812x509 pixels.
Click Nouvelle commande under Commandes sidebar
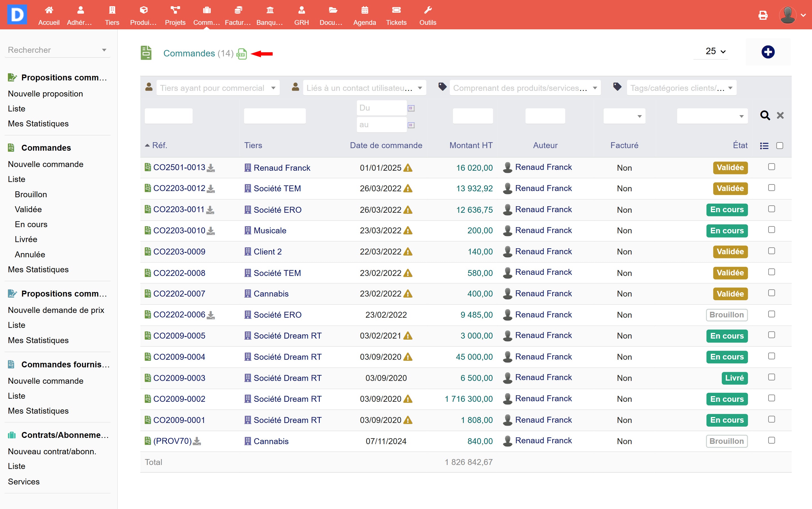coord(46,164)
